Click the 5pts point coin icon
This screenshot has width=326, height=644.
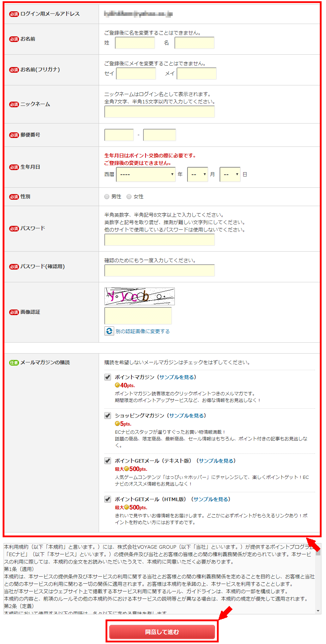coord(117,424)
